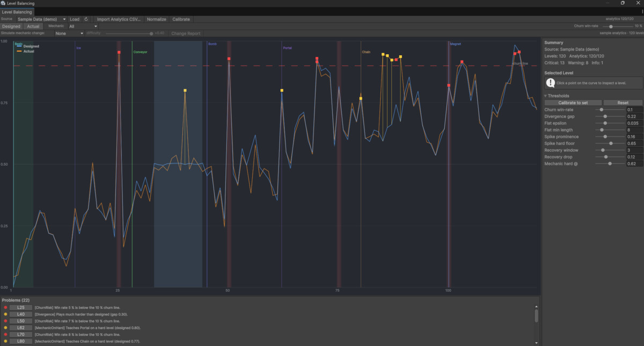
Task: Click the Flat min length value field
Action: point(634,130)
